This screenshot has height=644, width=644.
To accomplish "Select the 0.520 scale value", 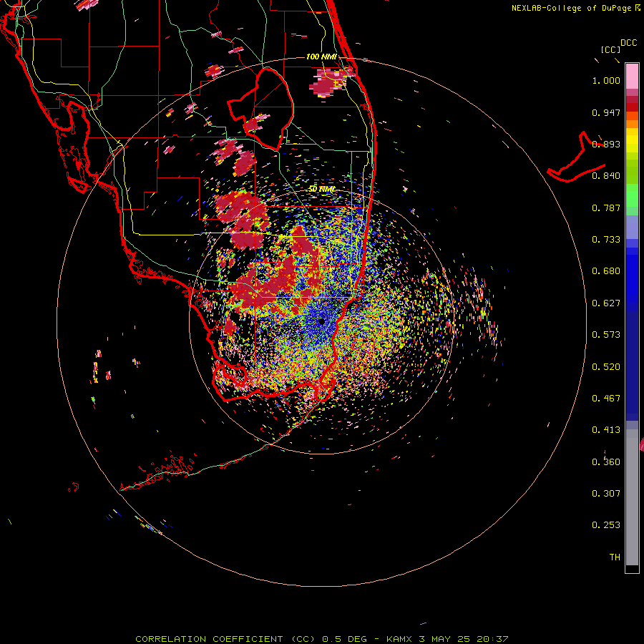I will pyautogui.click(x=606, y=367).
